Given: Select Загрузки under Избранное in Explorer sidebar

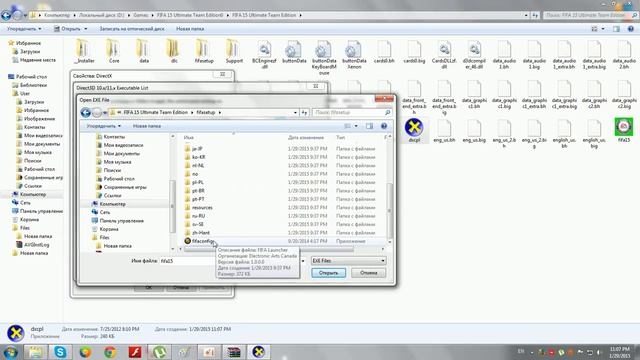Looking at the screenshot, I should pos(30,51).
